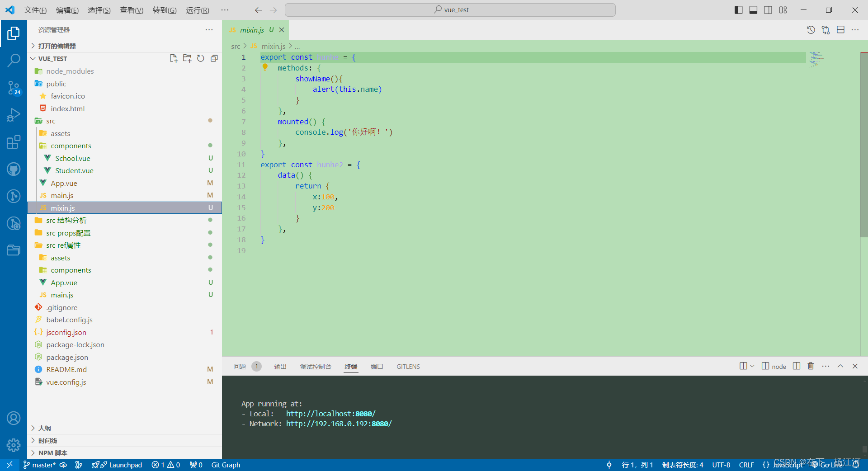Refresh the Explorer file tree
868x471 pixels.
coord(201,58)
